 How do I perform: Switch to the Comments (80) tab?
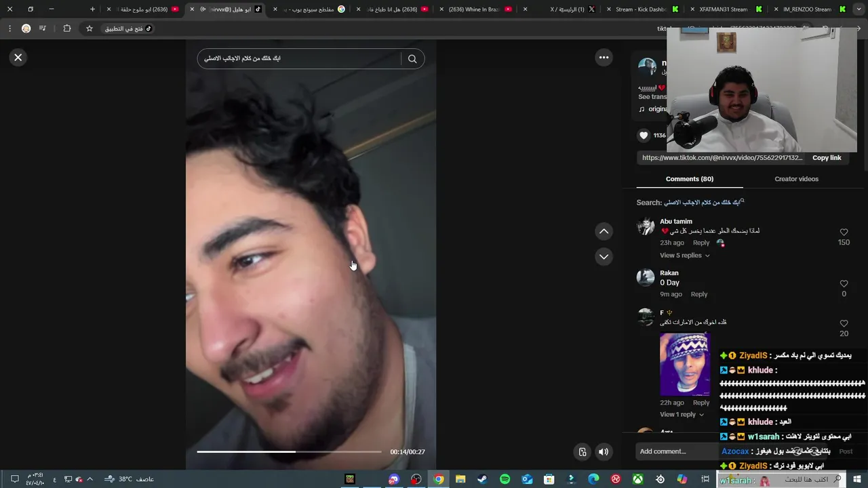pos(689,179)
